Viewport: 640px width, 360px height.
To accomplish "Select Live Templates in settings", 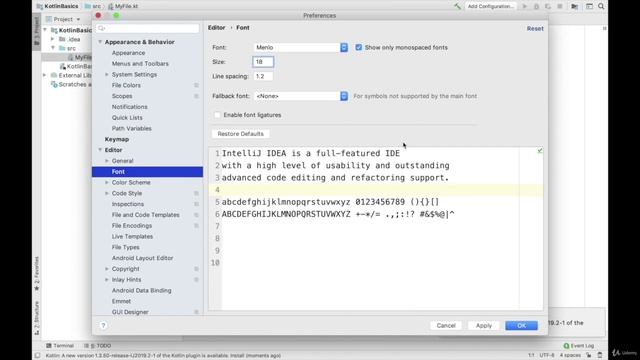I will point(132,236).
